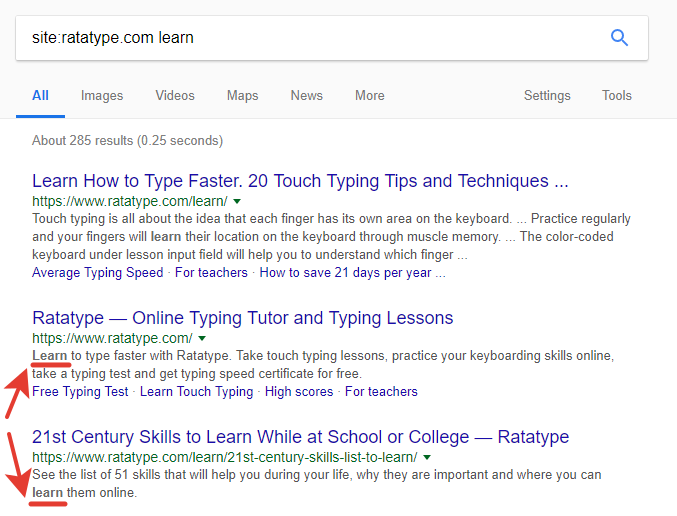Open the Maps tab
This screenshot has width=677, height=516.
tap(242, 95)
